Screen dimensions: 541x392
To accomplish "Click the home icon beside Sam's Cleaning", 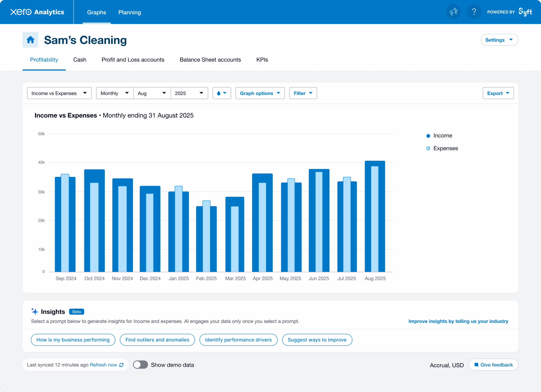I will 30,40.
